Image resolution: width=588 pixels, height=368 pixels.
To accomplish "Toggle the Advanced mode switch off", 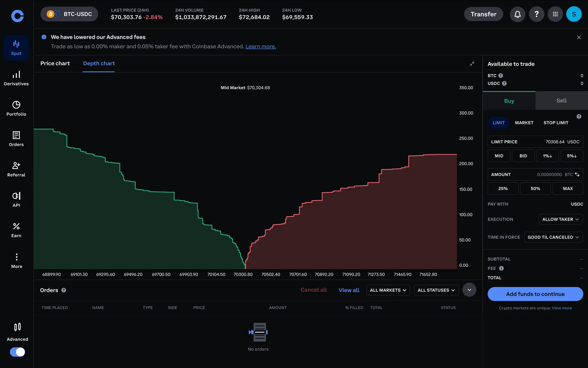I will pyautogui.click(x=17, y=352).
